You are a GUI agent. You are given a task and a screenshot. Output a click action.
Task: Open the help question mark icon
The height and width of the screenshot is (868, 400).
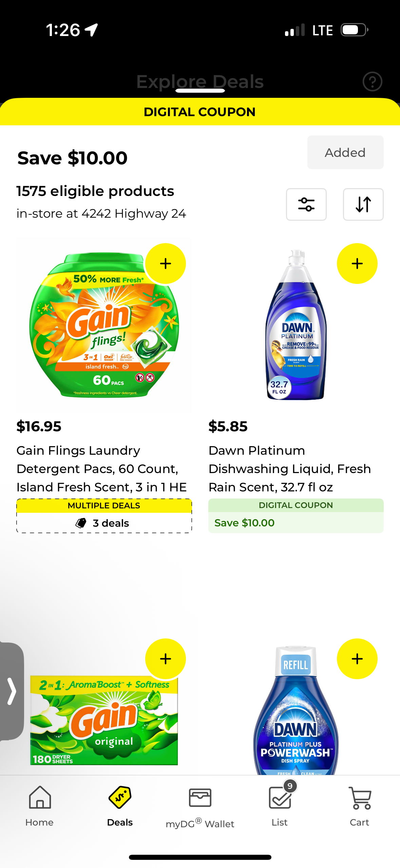372,82
